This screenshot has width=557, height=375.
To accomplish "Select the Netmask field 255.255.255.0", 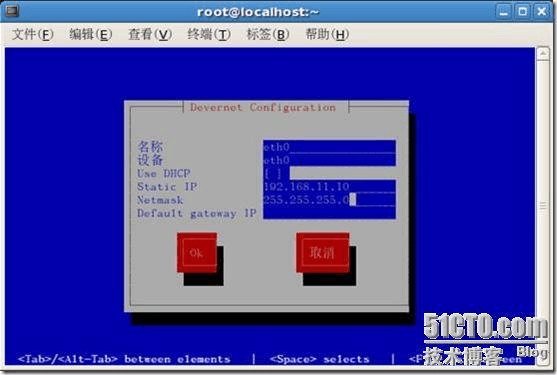I will (x=329, y=200).
